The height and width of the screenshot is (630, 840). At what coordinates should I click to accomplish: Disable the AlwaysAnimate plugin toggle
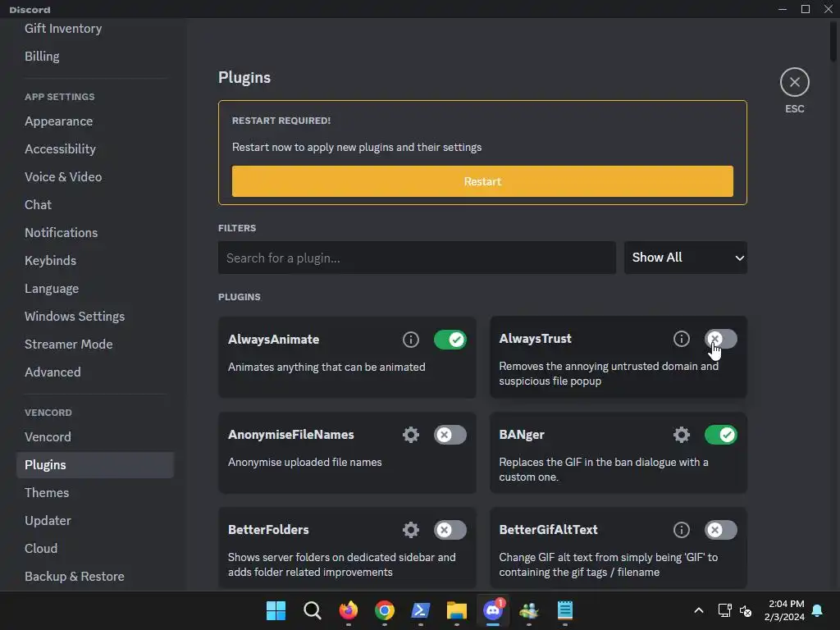pos(450,340)
